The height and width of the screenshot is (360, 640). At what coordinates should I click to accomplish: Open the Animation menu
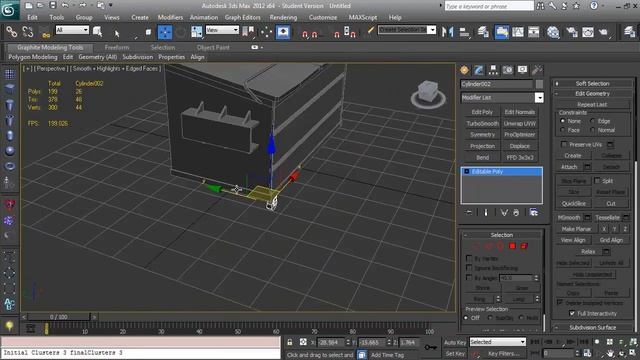(204, 18)
